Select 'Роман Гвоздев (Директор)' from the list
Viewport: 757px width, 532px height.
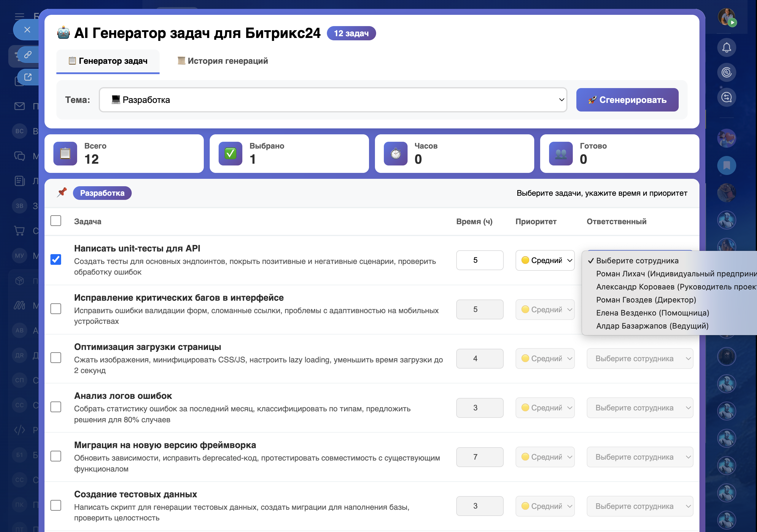click(x=646, y=300)
